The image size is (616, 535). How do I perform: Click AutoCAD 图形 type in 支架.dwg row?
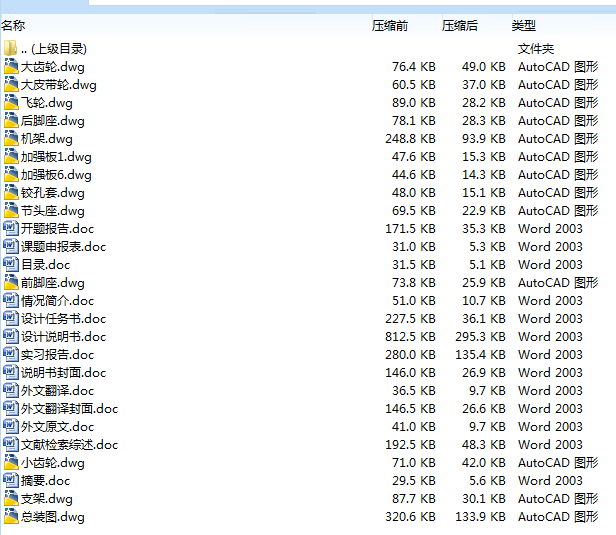pos(558,498)
